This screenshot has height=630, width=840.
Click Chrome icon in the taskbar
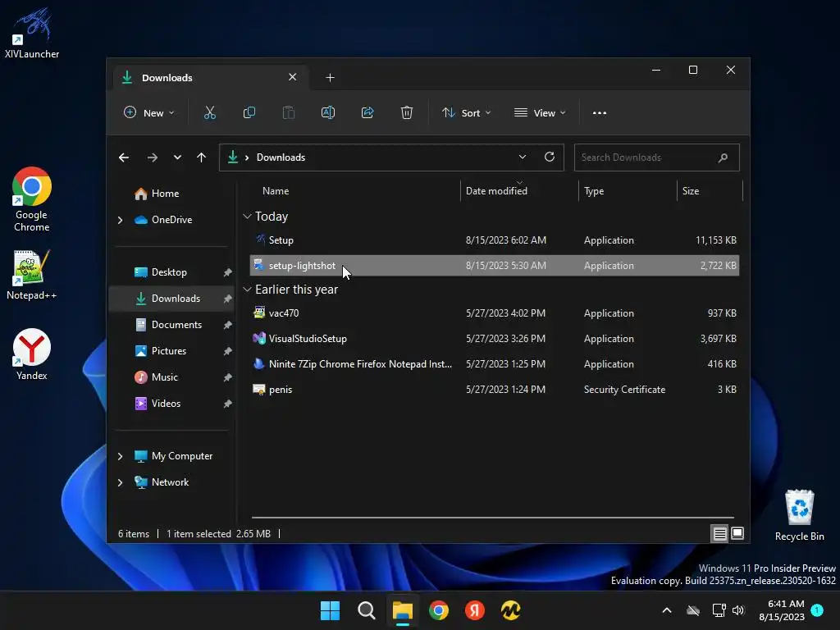coord(439,610)
